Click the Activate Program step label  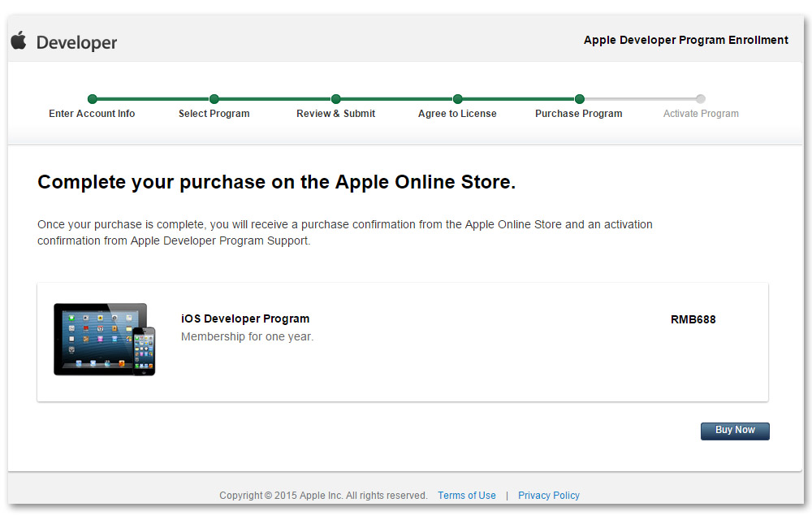tap(700, 114)
